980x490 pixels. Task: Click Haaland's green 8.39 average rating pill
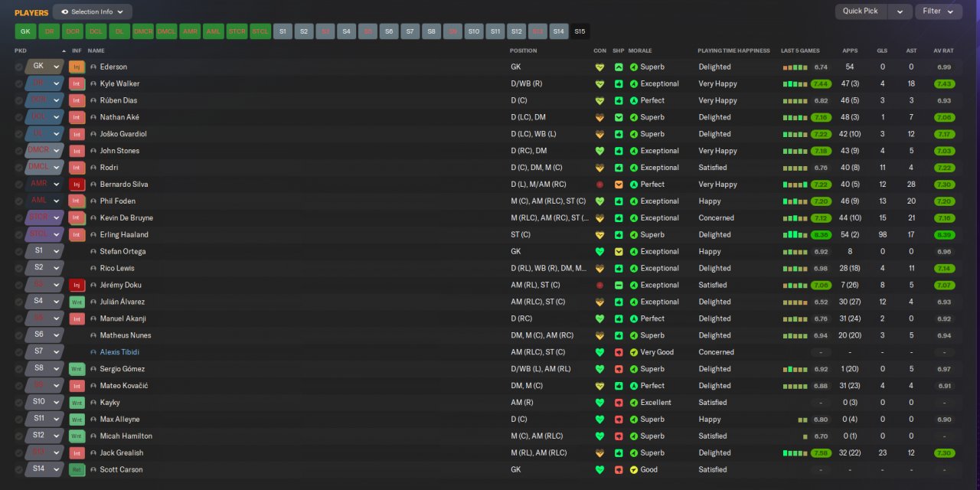pyautogui.click(x=944, y=235)
